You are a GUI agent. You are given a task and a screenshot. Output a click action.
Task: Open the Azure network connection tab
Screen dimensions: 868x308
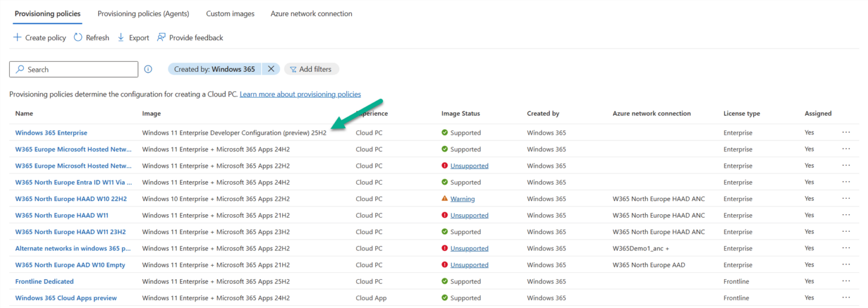(311, 14)
